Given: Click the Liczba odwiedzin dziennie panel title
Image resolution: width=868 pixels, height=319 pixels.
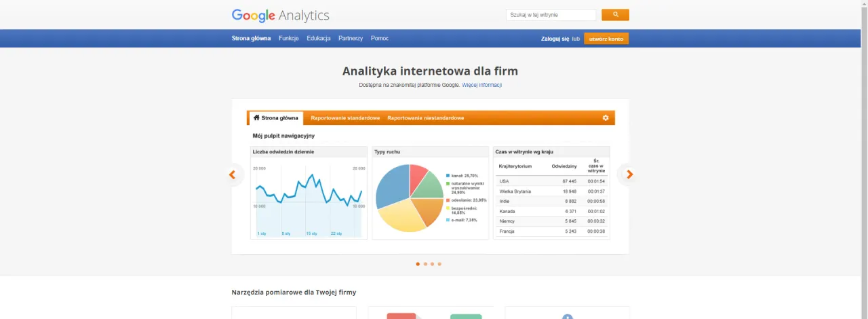Looking at the screenshot, I should [283, 152].
